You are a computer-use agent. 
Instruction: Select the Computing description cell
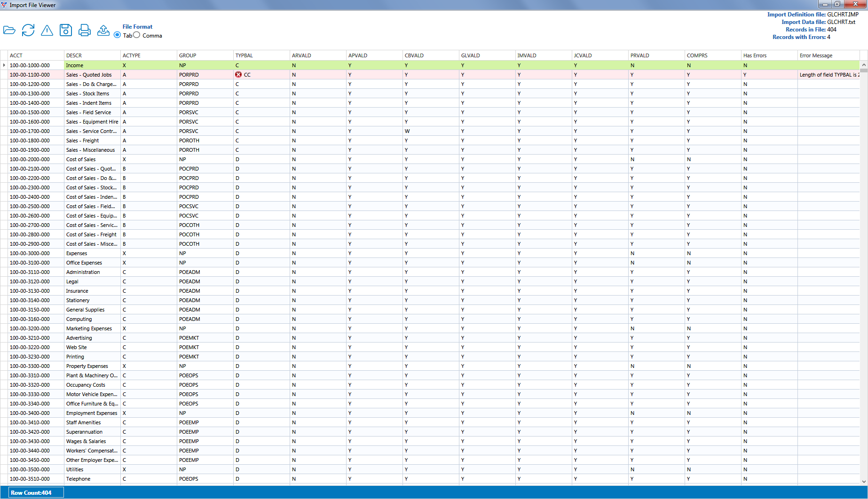(x=92, y=319)
